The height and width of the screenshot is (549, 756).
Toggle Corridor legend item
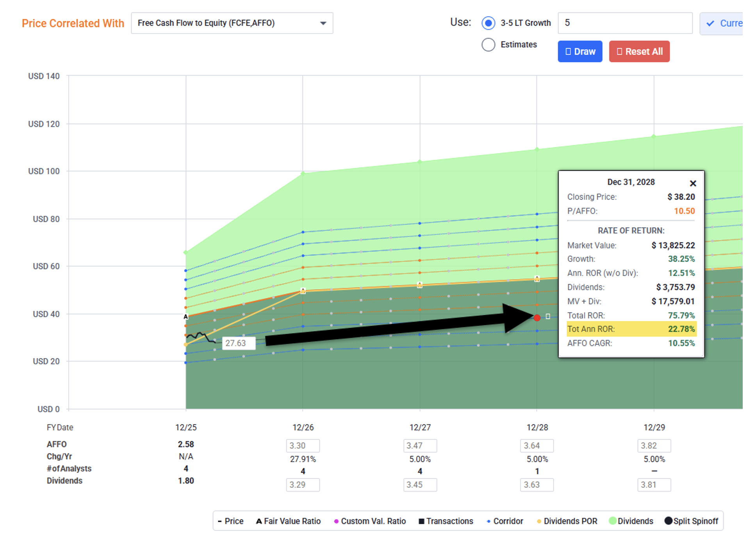pos(505,521)
